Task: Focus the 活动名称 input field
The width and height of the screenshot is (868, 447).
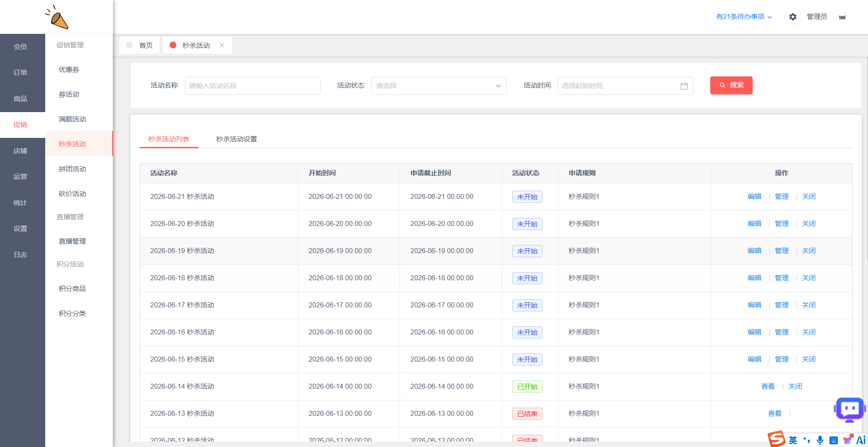Action: [252, 86]
